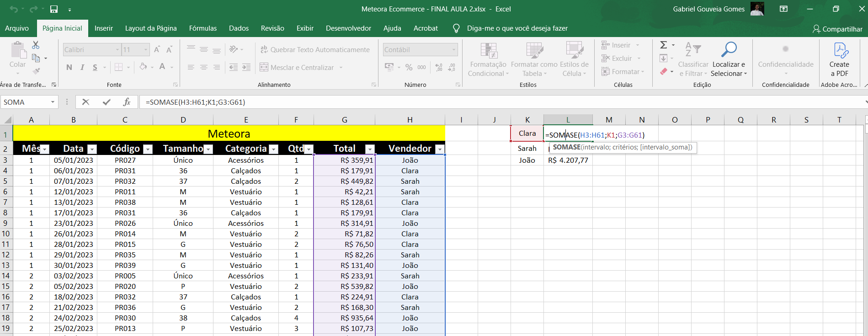Open Localizar e Selecionar tool
The height and width of the screenshot is (336, 868).
pyautogui.click(x=729, y=59)
